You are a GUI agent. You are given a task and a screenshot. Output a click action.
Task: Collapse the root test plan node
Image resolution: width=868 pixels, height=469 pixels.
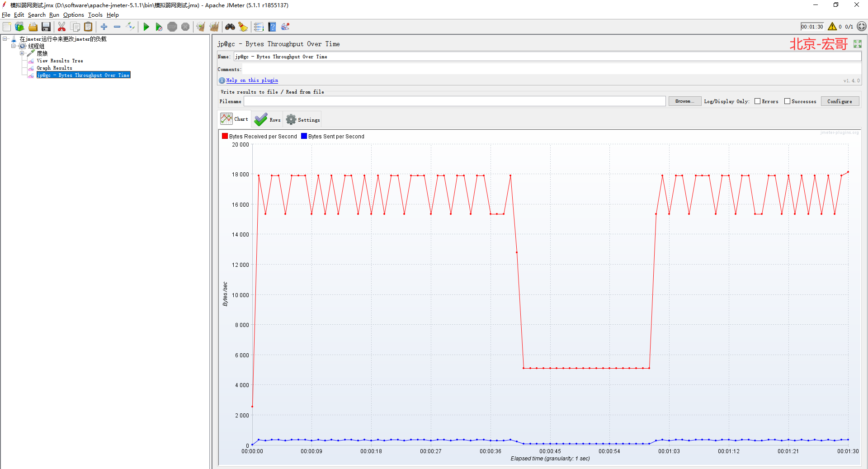pos(5,39)
